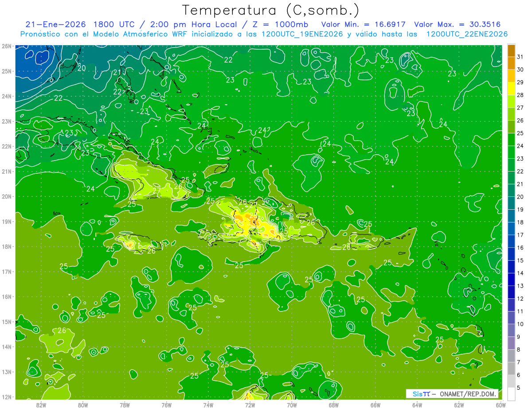Screen dimensions: 532x411
Task: Click the '13' label on the color scale
Action: [520, 286]
